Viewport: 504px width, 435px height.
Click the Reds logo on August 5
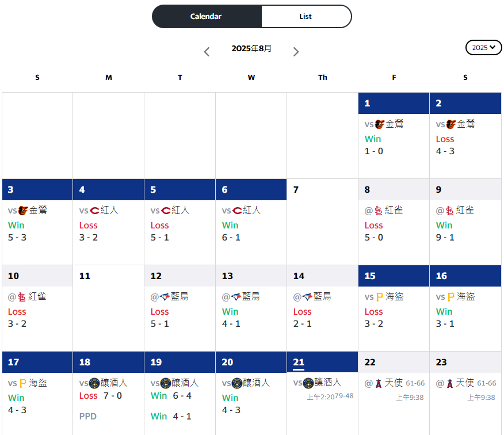point(166,211)
